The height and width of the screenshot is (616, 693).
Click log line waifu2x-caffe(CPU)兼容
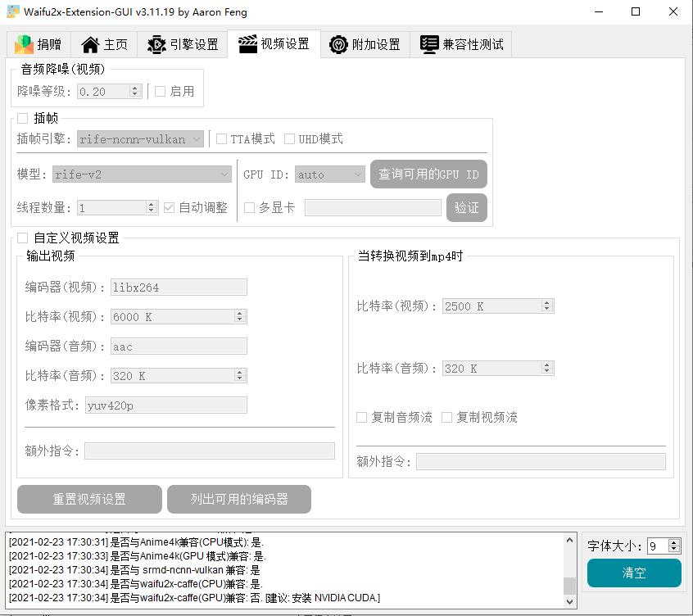click(136, 584)
